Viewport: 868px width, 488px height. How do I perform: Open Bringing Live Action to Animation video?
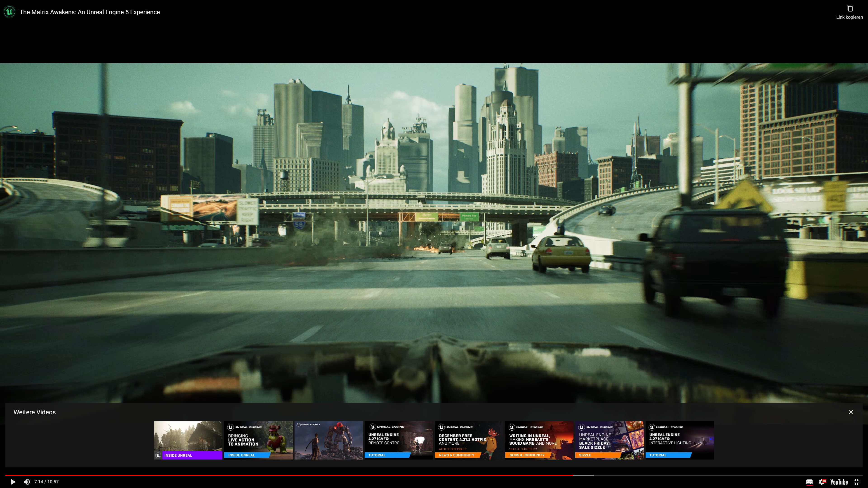pos(258,440)
